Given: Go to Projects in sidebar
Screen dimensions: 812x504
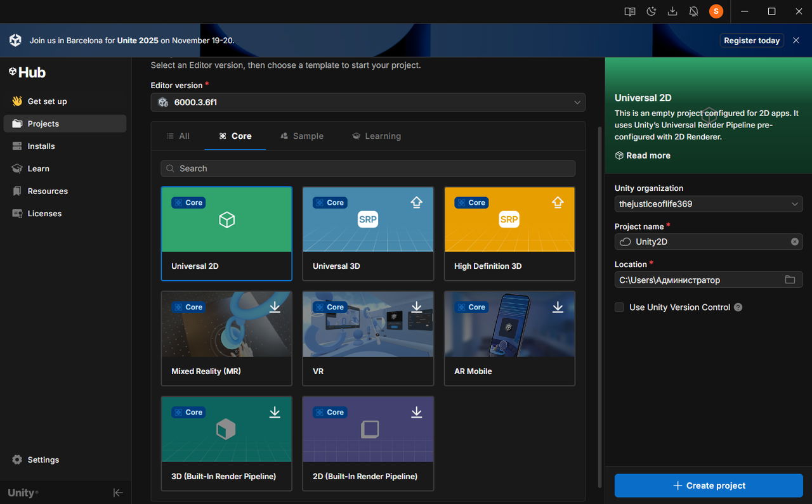Looking at the screenshot, I should point(65,124).
